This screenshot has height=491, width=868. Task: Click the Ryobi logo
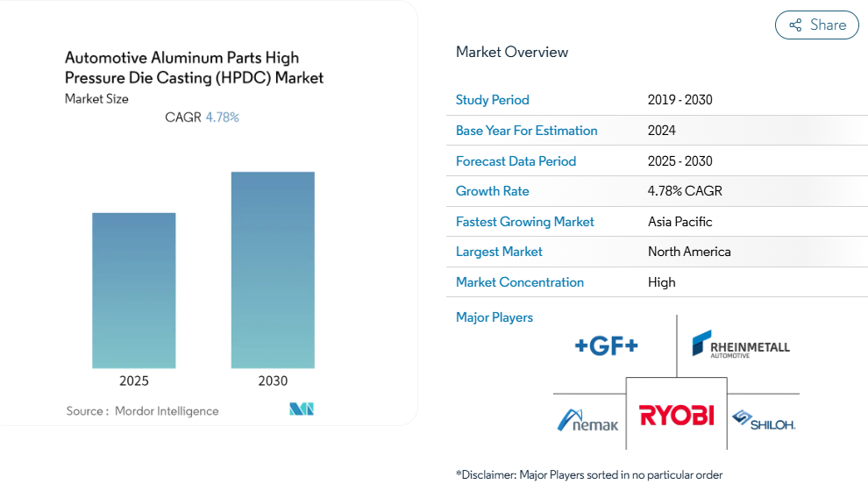(676, 415)
